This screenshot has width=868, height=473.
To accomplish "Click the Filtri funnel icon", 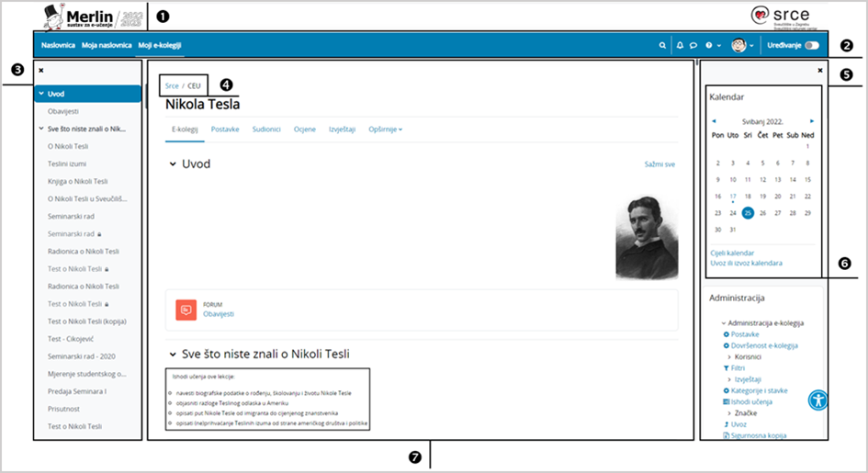I will [x=726, y=367].
